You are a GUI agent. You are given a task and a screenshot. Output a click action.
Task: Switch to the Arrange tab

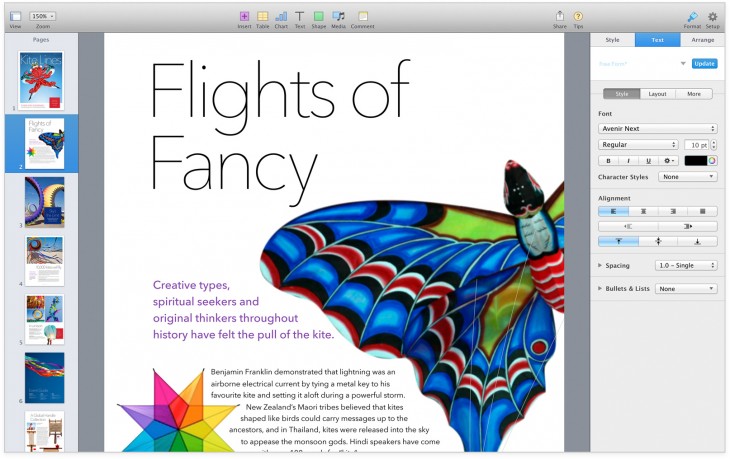click(x=702, y=40)
